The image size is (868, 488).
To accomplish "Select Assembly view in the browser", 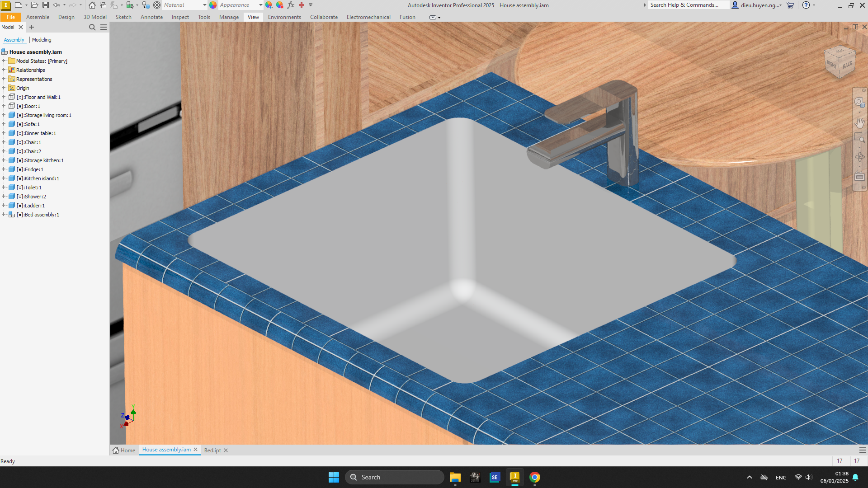I will 14,40.
